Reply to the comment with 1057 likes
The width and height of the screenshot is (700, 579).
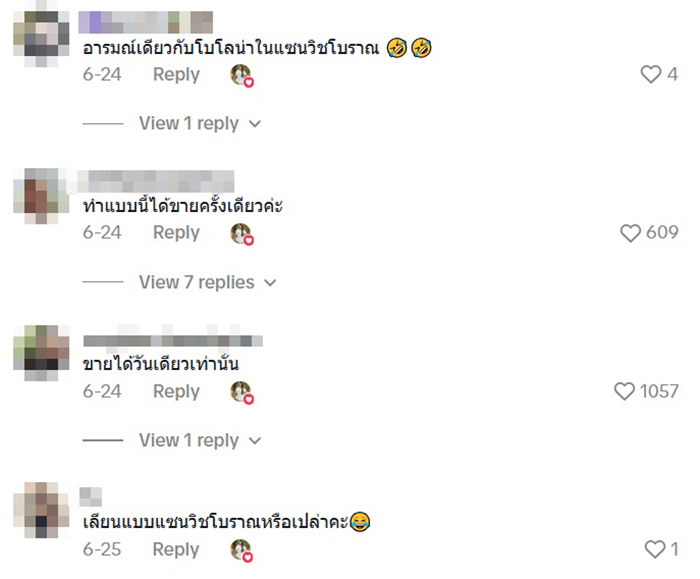pyautogui.click(x=176, y=392)
